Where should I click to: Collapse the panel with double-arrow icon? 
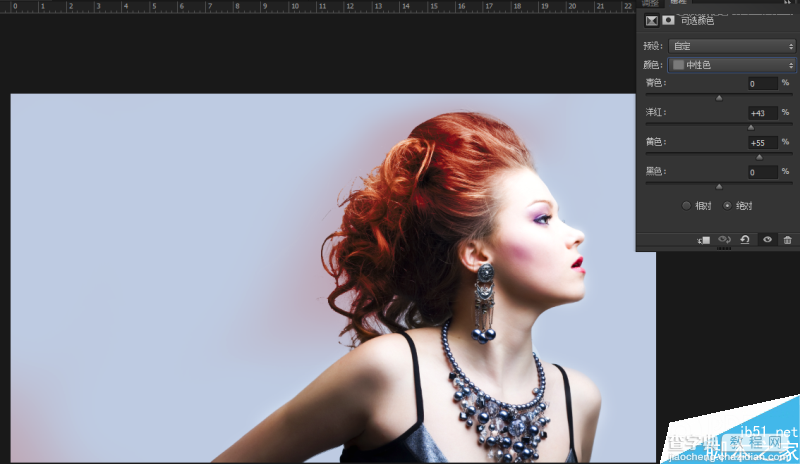tap(787, 2)
